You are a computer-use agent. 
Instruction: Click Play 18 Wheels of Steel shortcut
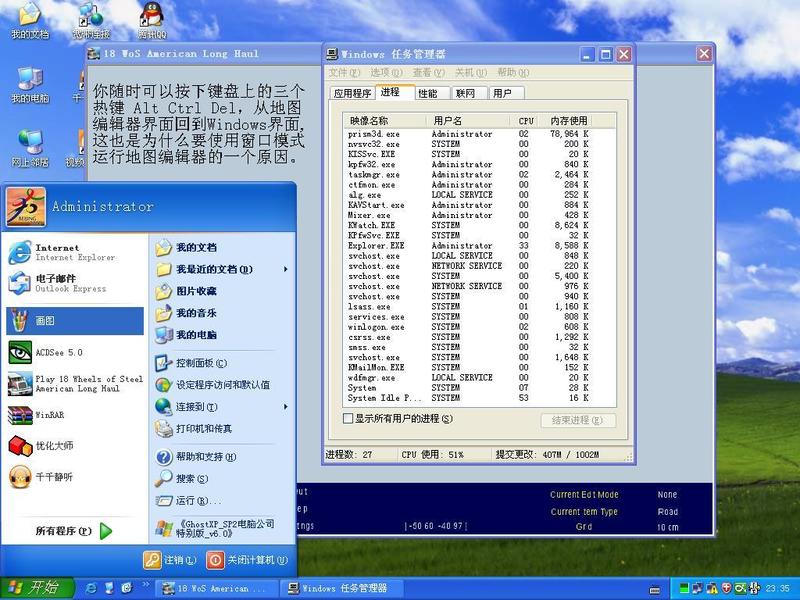pyautogui.click(x=75, y=384)
